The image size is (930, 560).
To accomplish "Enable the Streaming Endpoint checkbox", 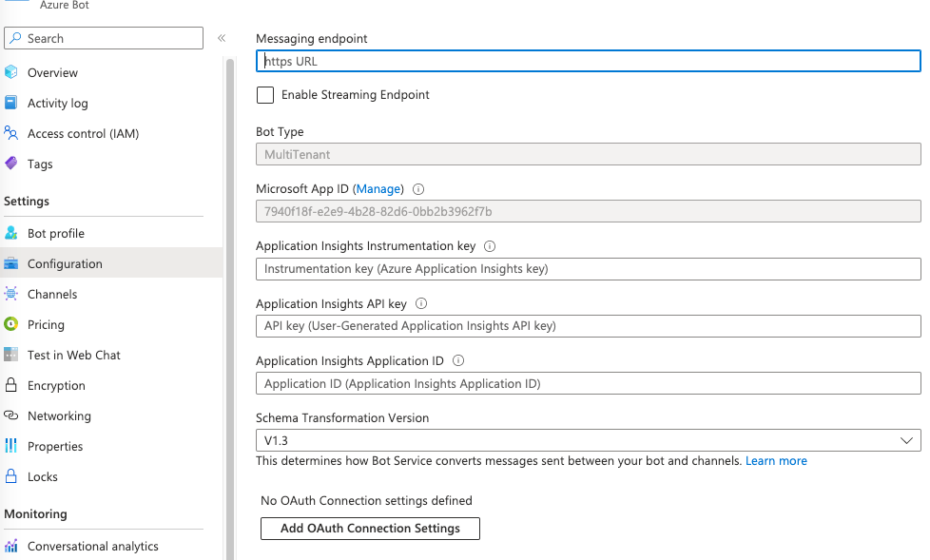I will click(265, 95).
